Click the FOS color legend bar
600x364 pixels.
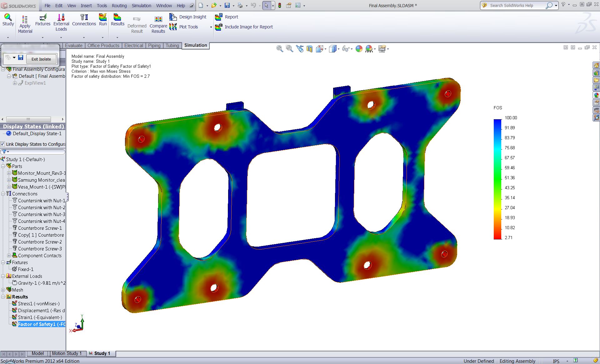[497, 179]
